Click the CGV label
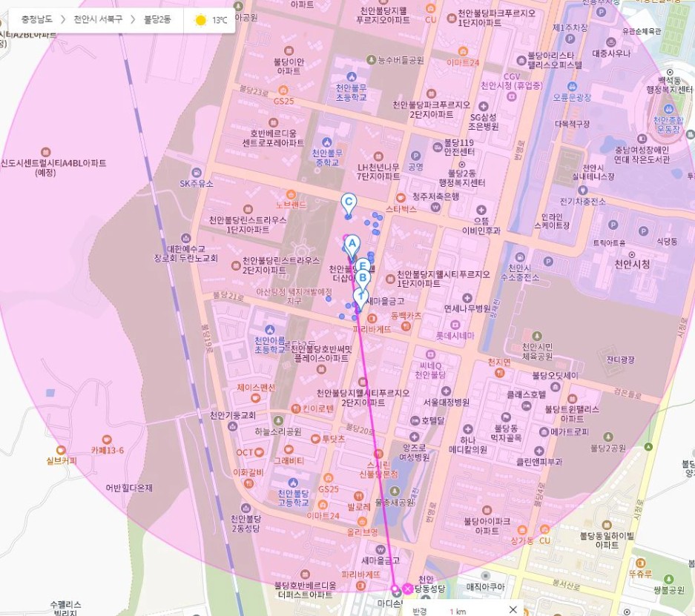The width and height of the screenshot is (695, 616). tap(512, 76)
